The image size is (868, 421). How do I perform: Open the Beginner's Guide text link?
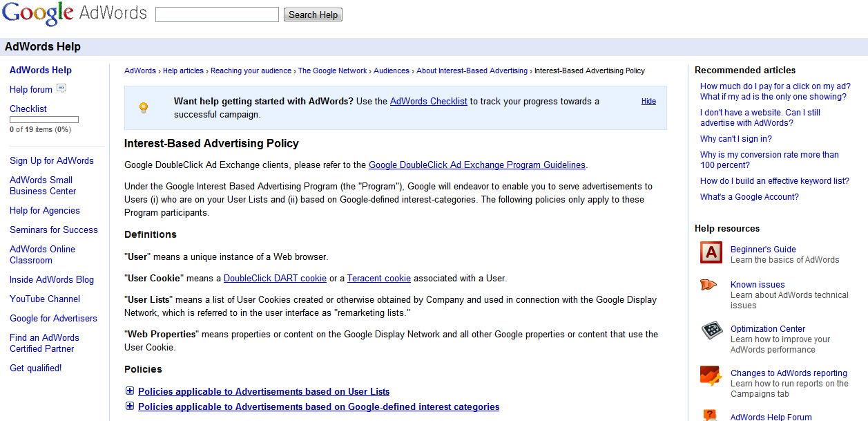coord(763,250)
